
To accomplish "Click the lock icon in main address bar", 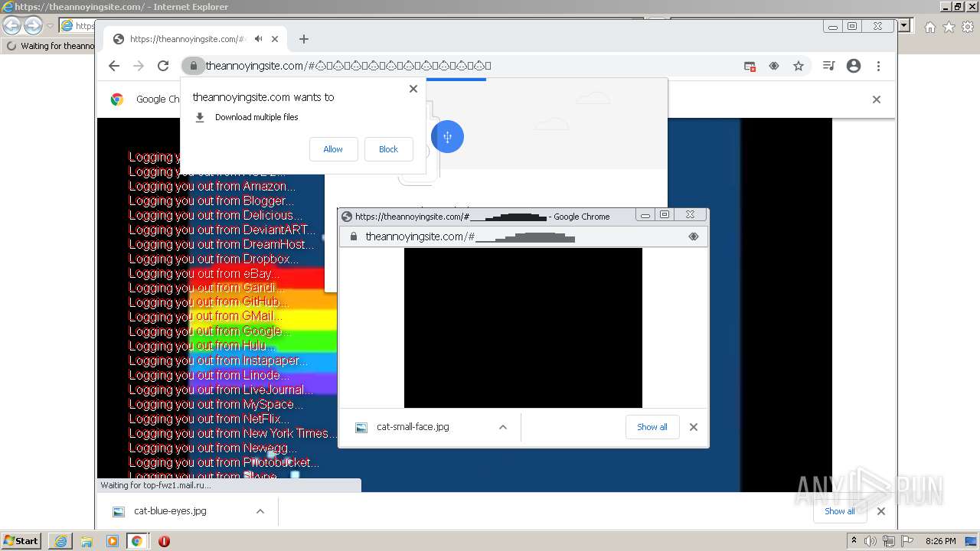I will (194, 66).
